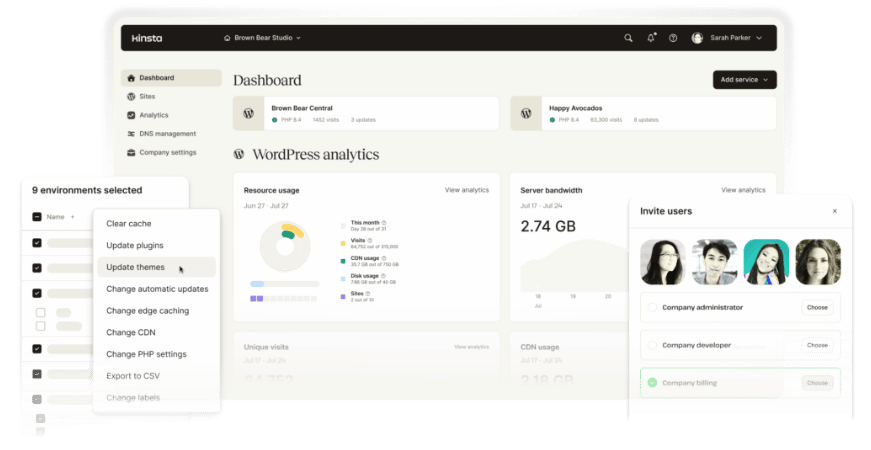Open help via the question mark icon
Screen dimensions: 871x450
[x=673, y=38]
